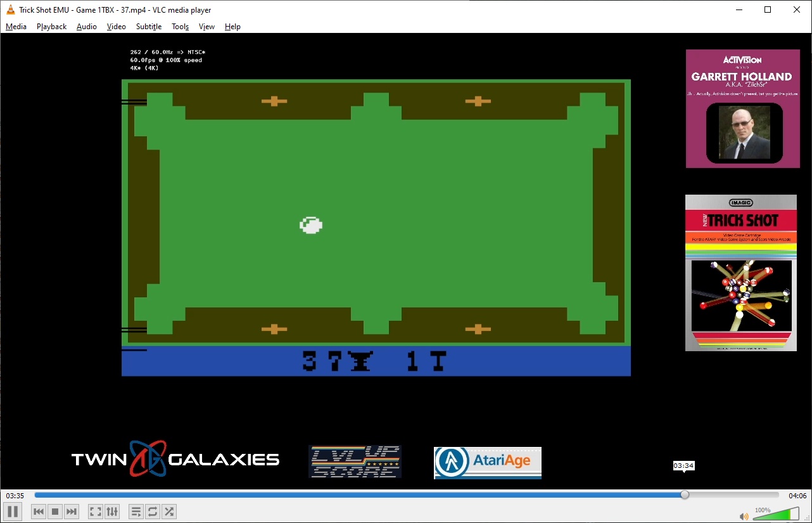The image size is (812, 523).
Task: Open the Playback menu
Action: point(51,27)
